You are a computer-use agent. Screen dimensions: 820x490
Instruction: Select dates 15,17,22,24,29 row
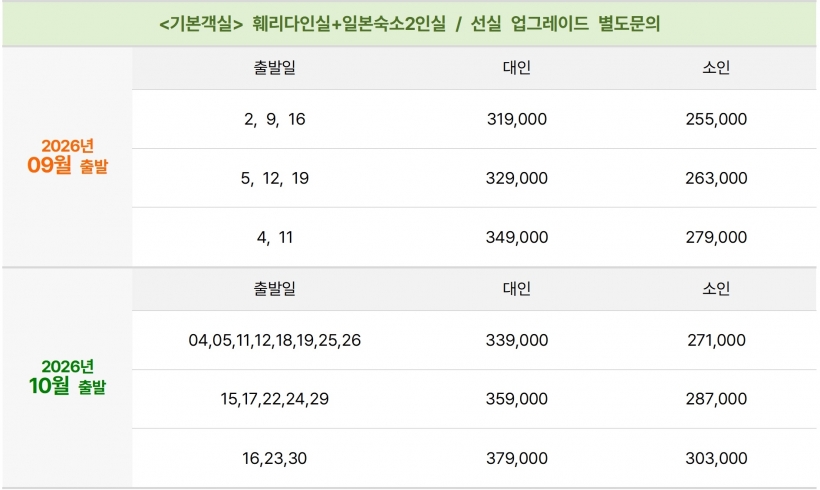474,400
